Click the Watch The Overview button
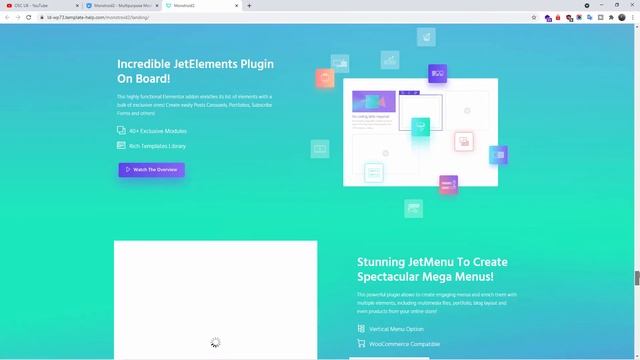Image resolution: width=640 pixels, height=360 pixels. 151,170
